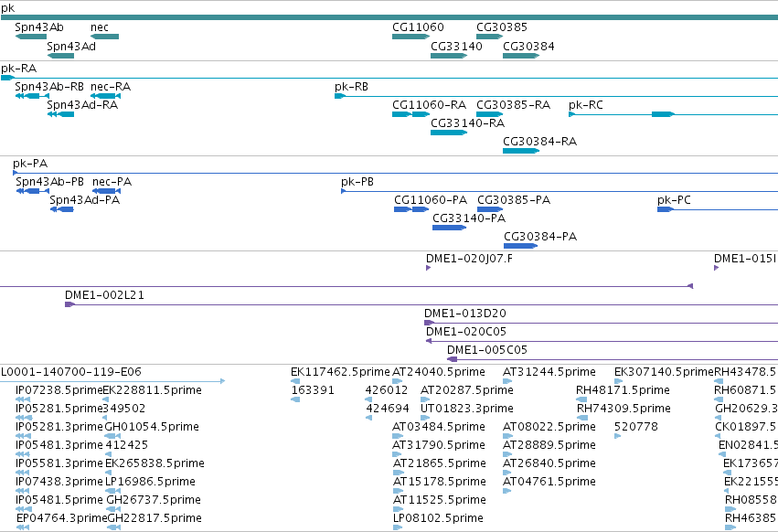
Task: Select the CG11060 gene bar
Action: 410,37
